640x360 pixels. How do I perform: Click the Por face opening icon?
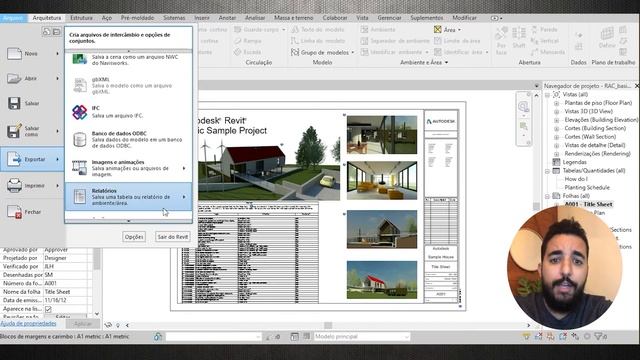[501, 33]
